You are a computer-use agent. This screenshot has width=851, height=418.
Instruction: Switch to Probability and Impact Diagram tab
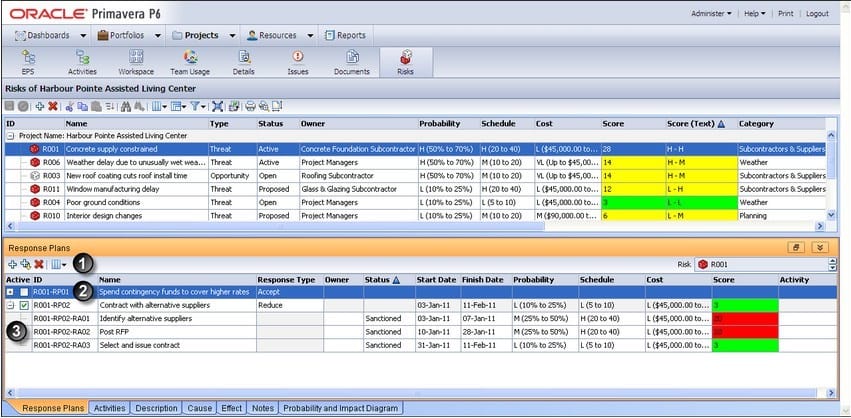tap(339, 408)
